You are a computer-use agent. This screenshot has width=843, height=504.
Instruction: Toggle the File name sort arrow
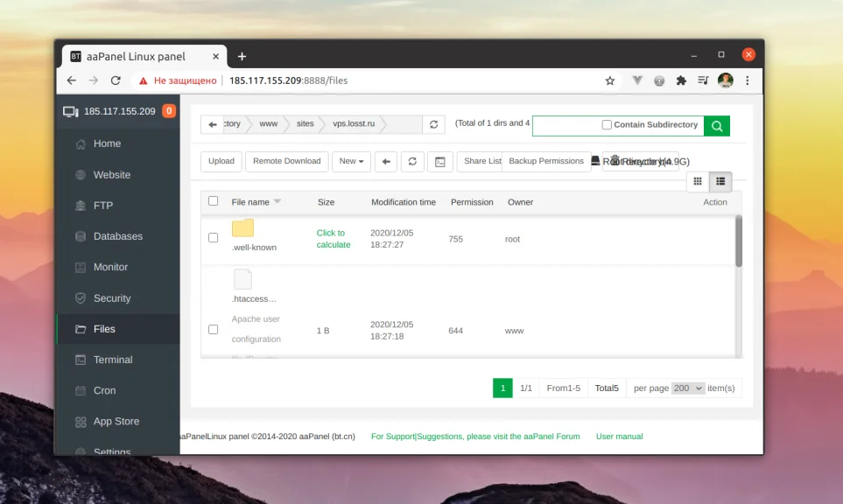(277, 199)
